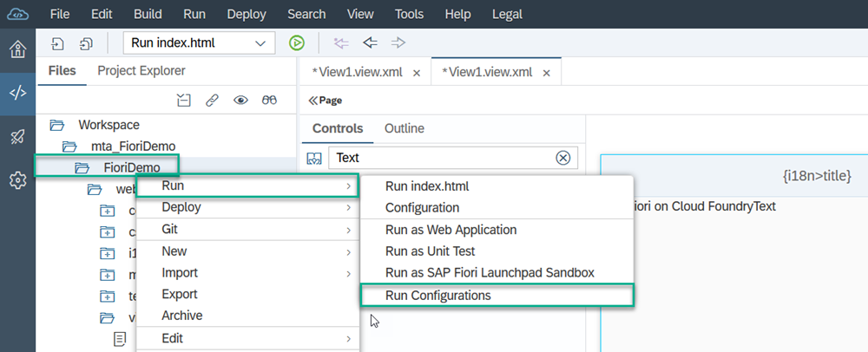Open the rocket Deploy perspective icon
The image size is (868, 352).
click(17, 136)
